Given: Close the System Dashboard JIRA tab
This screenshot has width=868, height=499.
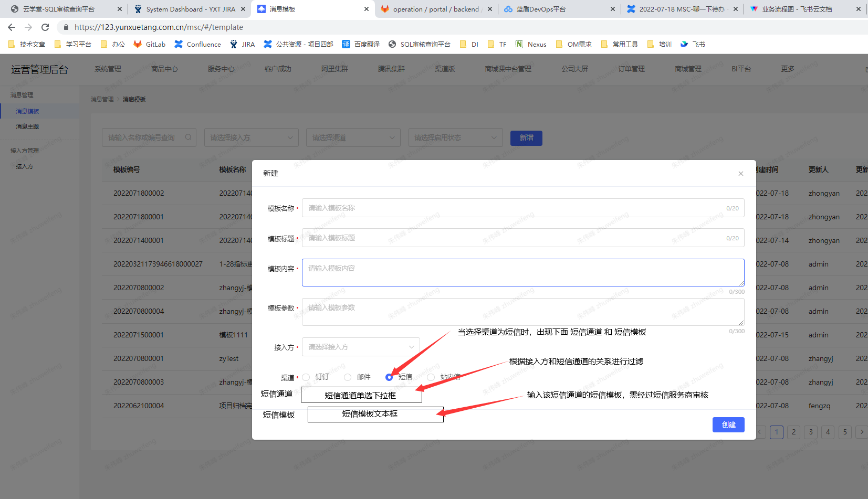Looking at the screenshot, I should tap(243, 9).
